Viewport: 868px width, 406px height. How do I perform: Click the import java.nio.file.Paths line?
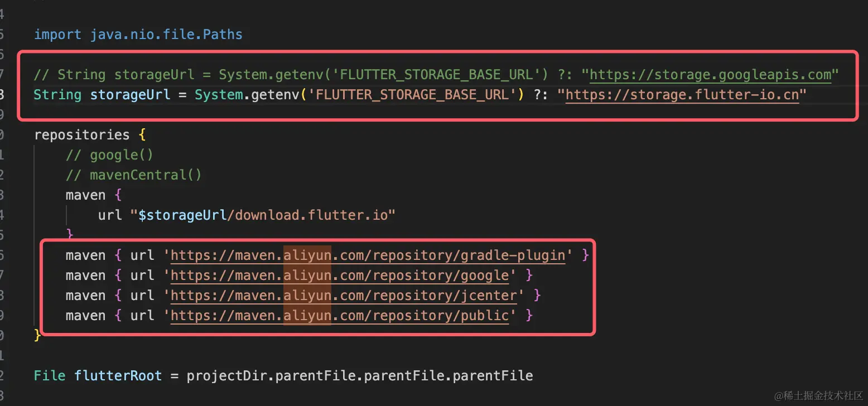click(138, 35)
